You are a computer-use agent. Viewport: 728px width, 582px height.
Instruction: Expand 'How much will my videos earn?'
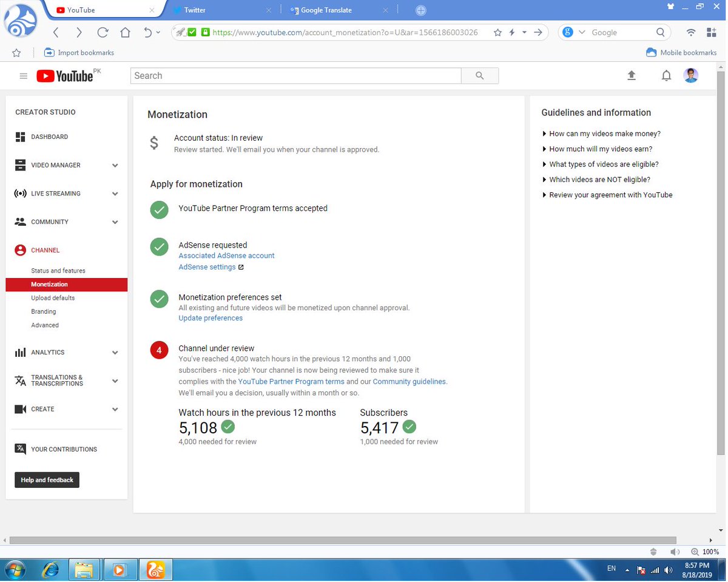coord(598,149)
